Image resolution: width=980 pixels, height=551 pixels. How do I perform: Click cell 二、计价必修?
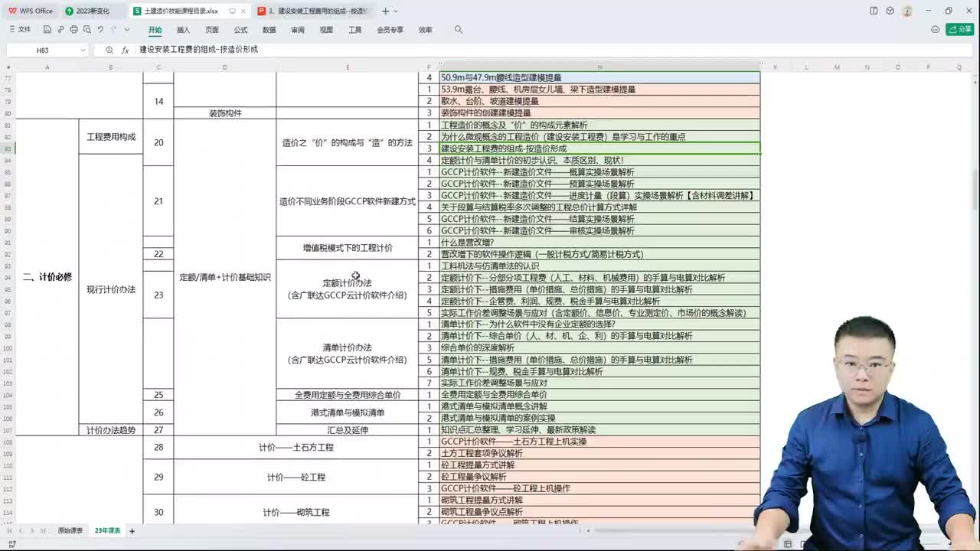47,277
